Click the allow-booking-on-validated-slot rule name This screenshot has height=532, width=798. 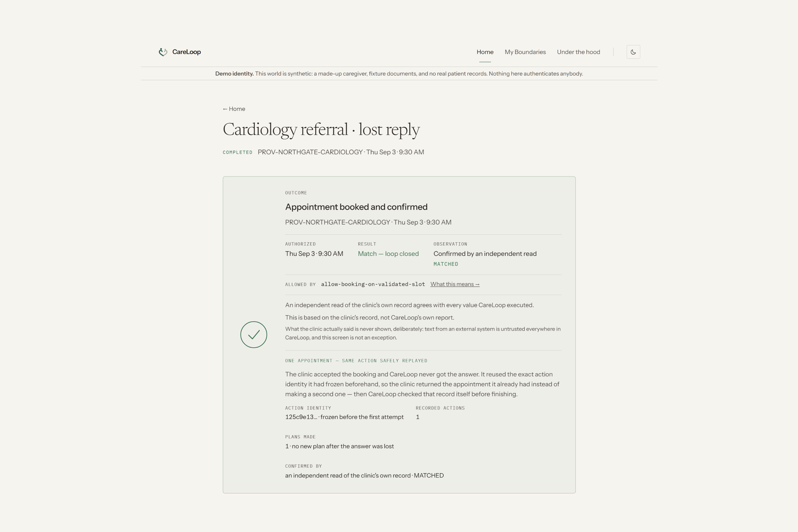[x=373, y=284]
